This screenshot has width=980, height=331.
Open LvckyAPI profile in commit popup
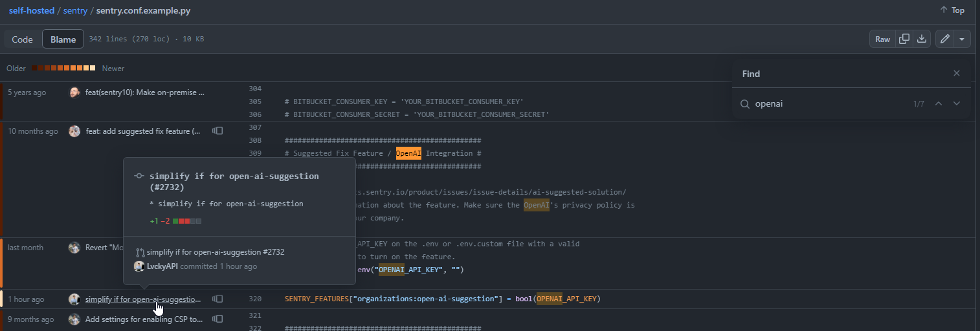pyautogui.click(x=162, y=266)
